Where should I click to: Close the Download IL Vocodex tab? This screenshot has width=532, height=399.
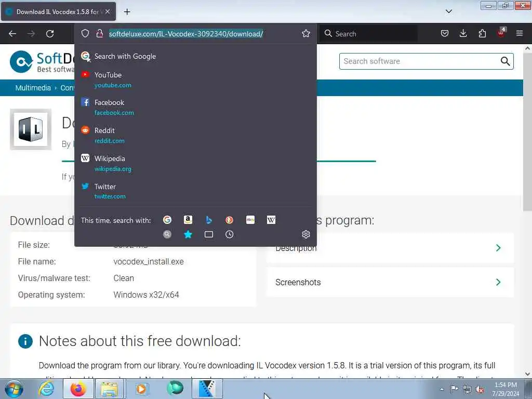108,11
